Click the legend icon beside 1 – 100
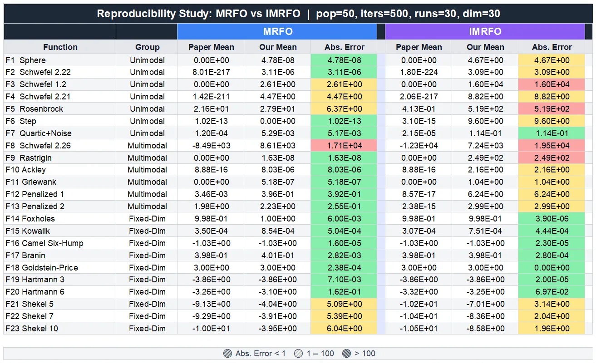Screen dimensions: 596x364 click(x=298, y=354)
